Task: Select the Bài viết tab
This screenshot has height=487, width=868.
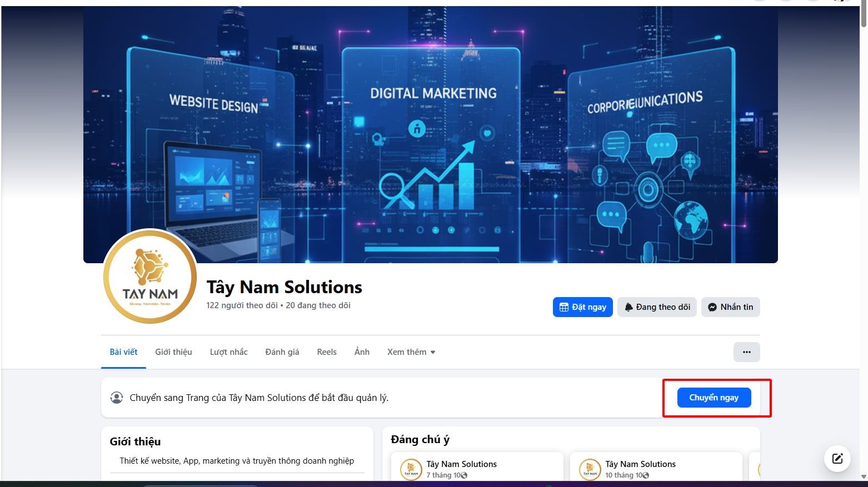Action: 123,352
